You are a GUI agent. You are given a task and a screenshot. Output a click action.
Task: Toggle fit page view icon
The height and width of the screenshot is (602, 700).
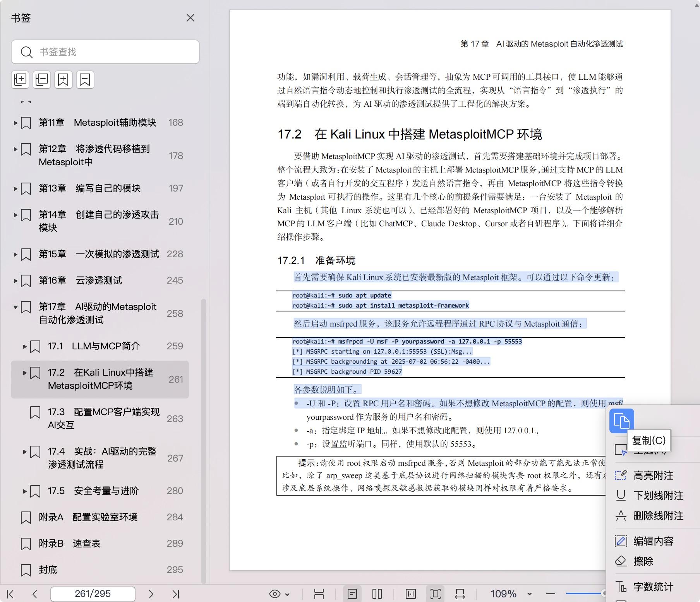(436, 594)
